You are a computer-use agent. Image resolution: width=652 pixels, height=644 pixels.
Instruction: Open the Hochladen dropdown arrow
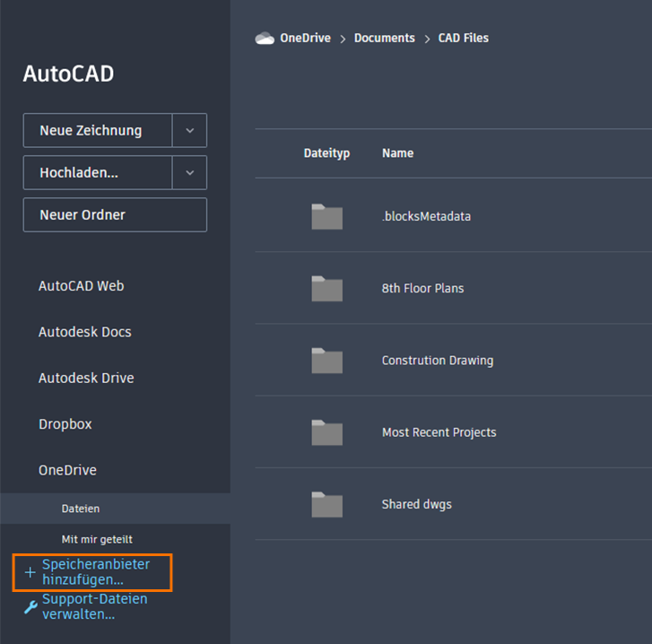[x=189, y=172]
